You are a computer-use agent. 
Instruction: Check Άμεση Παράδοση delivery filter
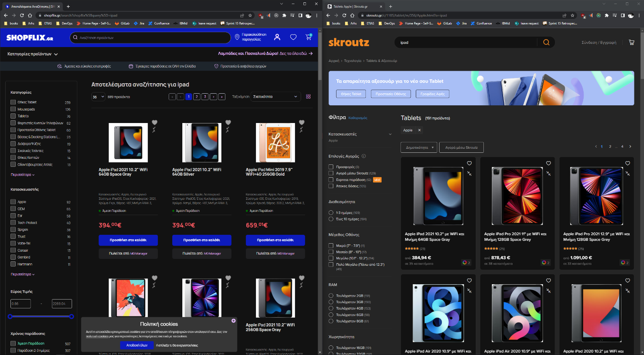point(13,343)
